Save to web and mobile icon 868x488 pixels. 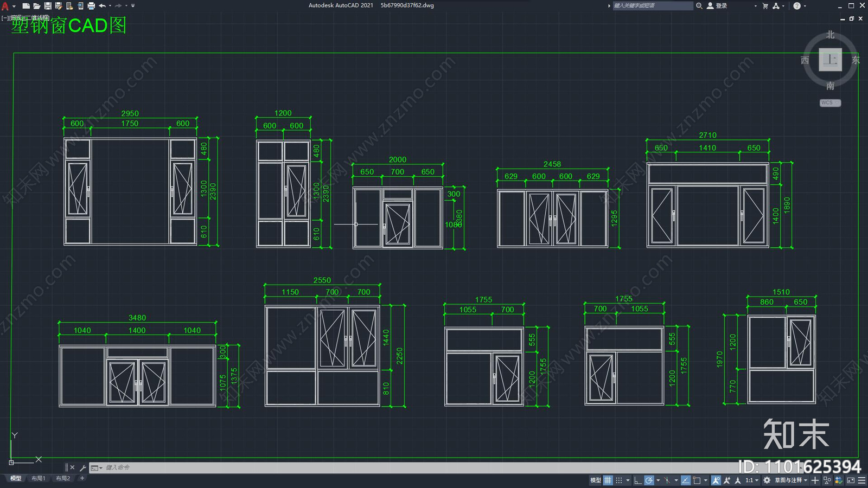point(80,6)
